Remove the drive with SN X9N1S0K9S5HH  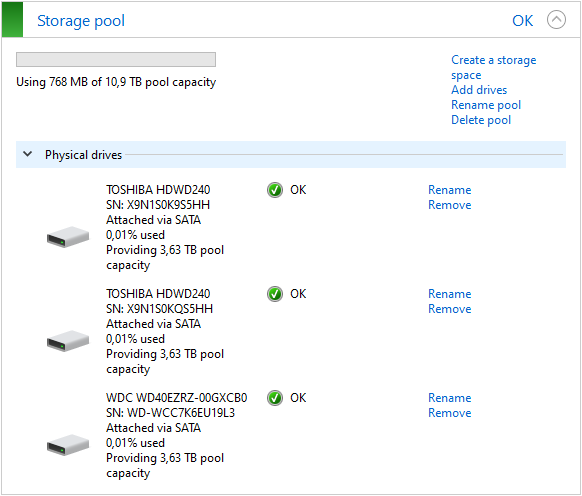[449, 205]
